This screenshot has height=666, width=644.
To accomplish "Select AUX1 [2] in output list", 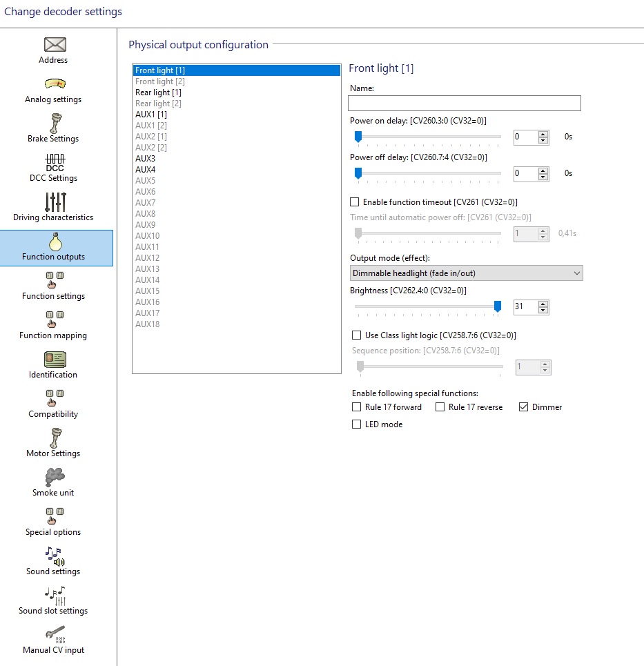I will click(x=237, y=126).
